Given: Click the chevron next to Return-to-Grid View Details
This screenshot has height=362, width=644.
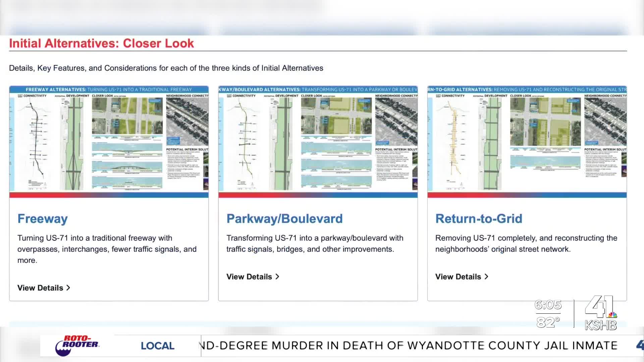Looking at the screenshot, I should point(486,277).
